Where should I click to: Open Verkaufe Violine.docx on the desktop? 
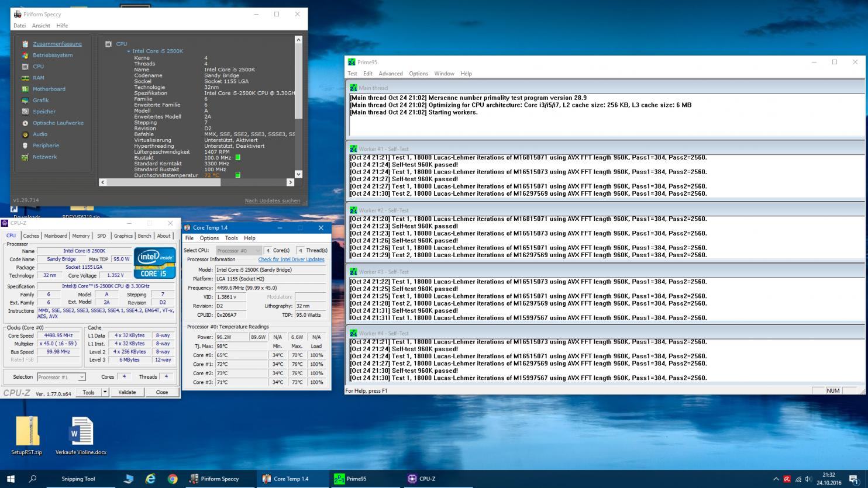(81, 435)
